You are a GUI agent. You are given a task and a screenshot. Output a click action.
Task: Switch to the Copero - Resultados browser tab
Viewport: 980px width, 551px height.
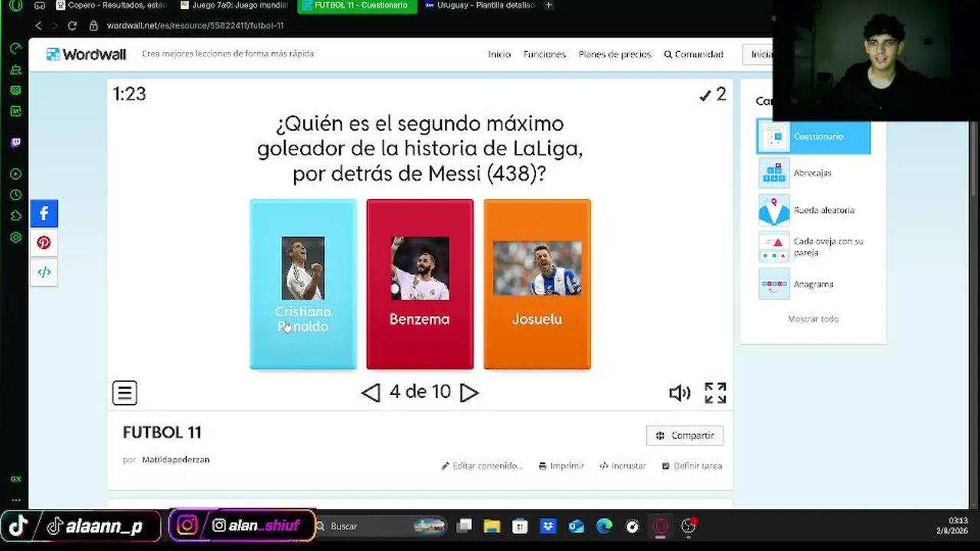click(x=112, y=5)
